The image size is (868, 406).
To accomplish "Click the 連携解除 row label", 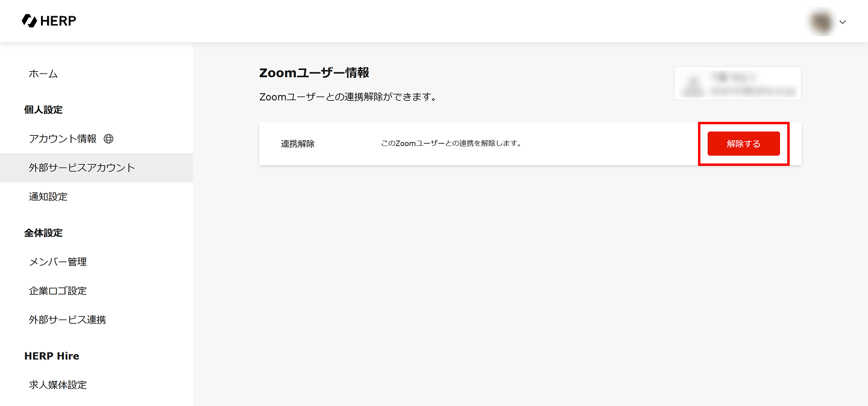I will 298,144.
